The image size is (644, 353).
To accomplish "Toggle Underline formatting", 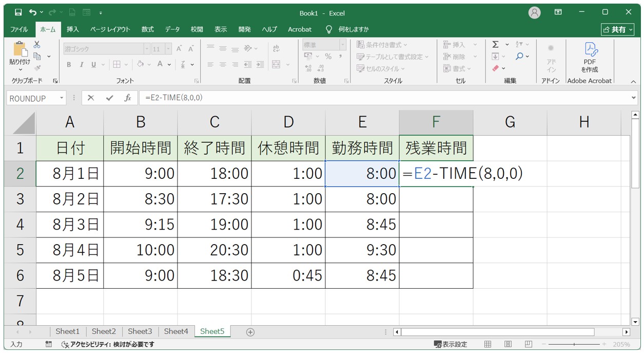I will [x=93, y=64].
